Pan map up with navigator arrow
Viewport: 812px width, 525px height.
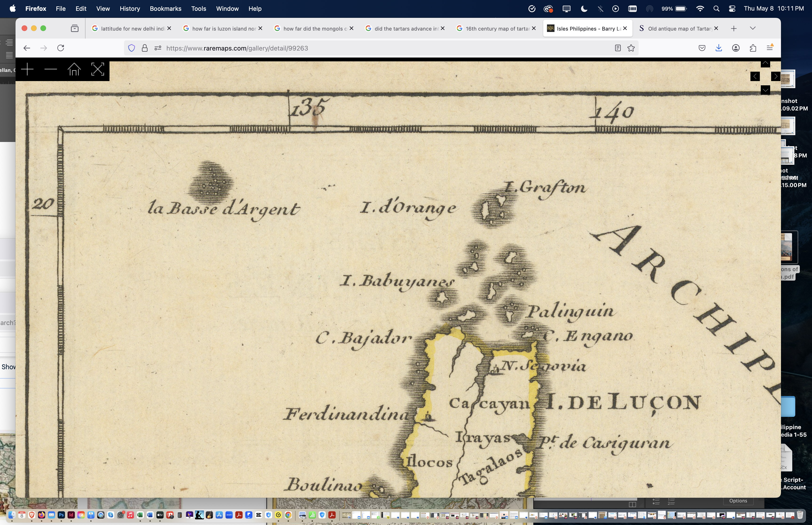click(x=765, y=63)
